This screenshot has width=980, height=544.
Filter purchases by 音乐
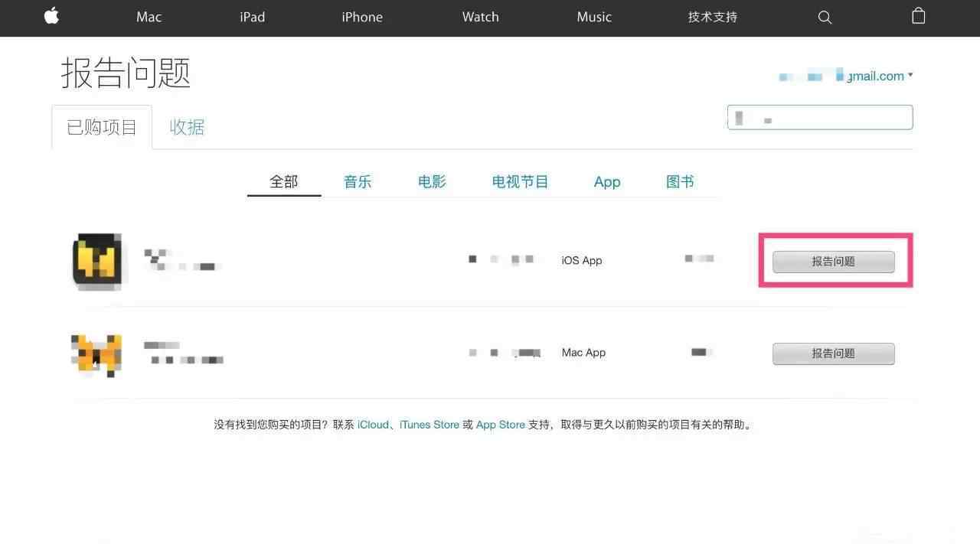tap(358, 182)
